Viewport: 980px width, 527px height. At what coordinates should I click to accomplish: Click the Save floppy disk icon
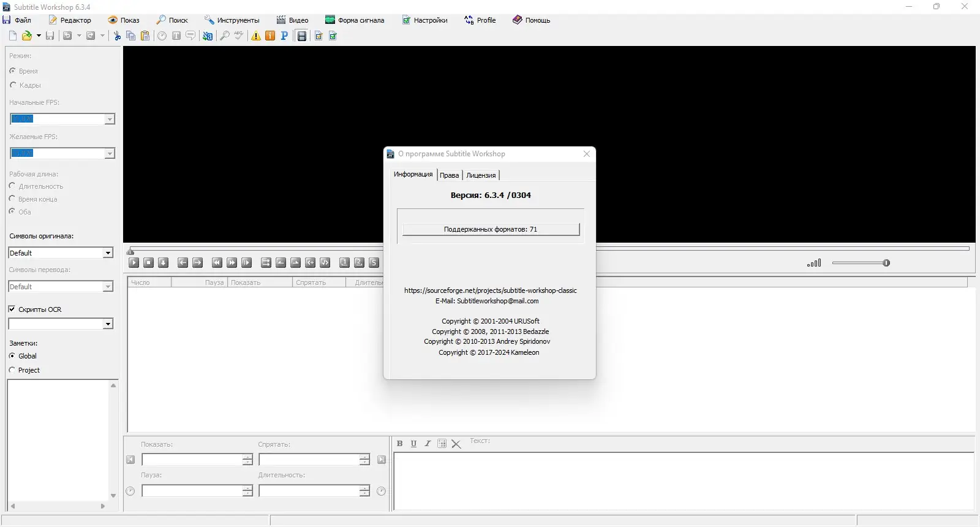click(50, 36)
